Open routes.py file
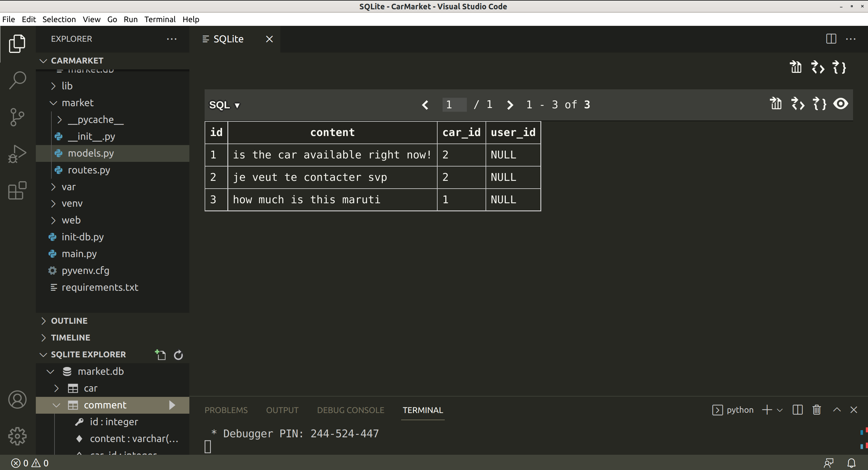 pos(89,170)
